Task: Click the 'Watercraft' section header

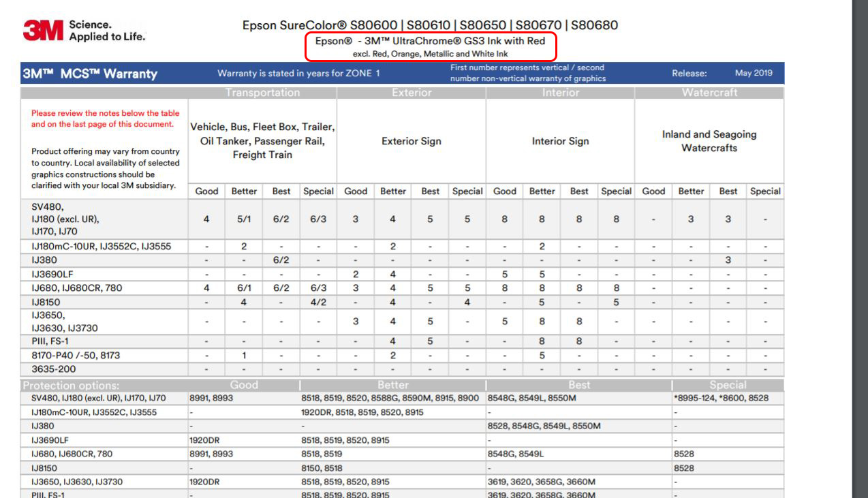Action: click(709, 93)
